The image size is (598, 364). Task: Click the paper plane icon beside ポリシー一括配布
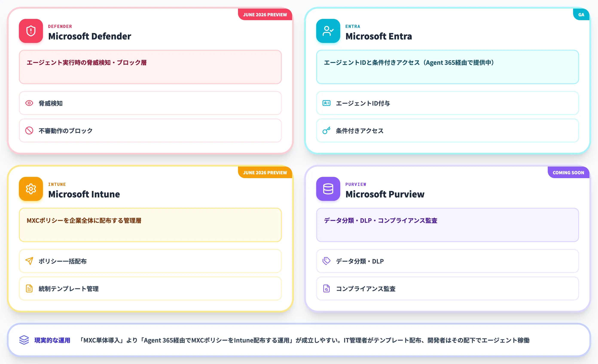(x=29, y=261)
